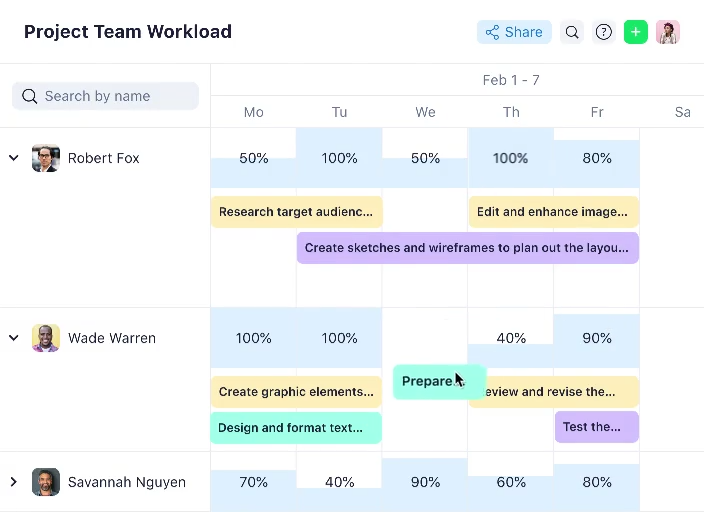The image size is (704, 512).
Task: Open the help question mark icon
Action: [604, 32]
